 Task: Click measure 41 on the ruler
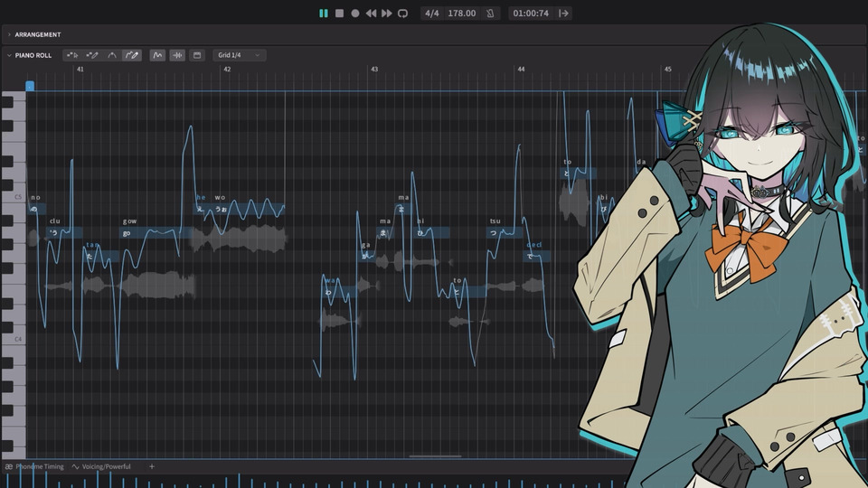click(x=80, y=70)
